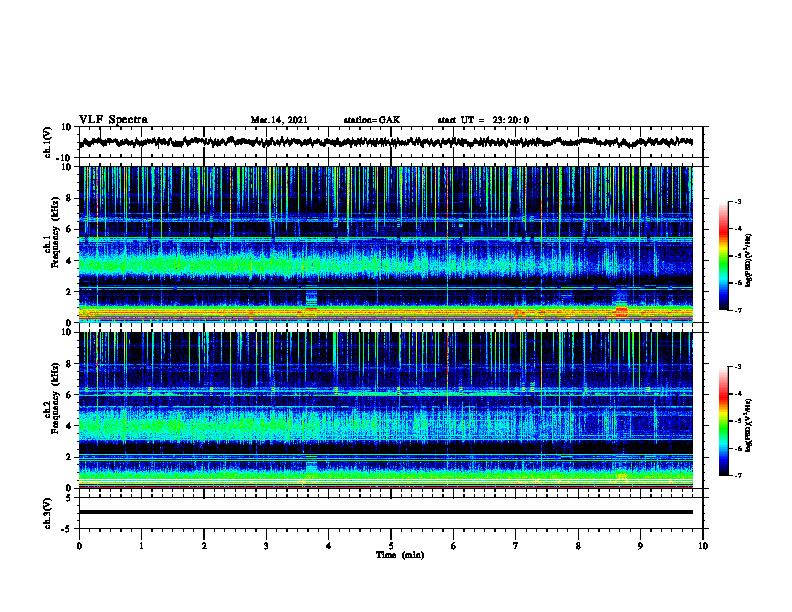Click the "7" tick on time axis
Viewport: 792px width, 612px height.
(x=516, y=546)
